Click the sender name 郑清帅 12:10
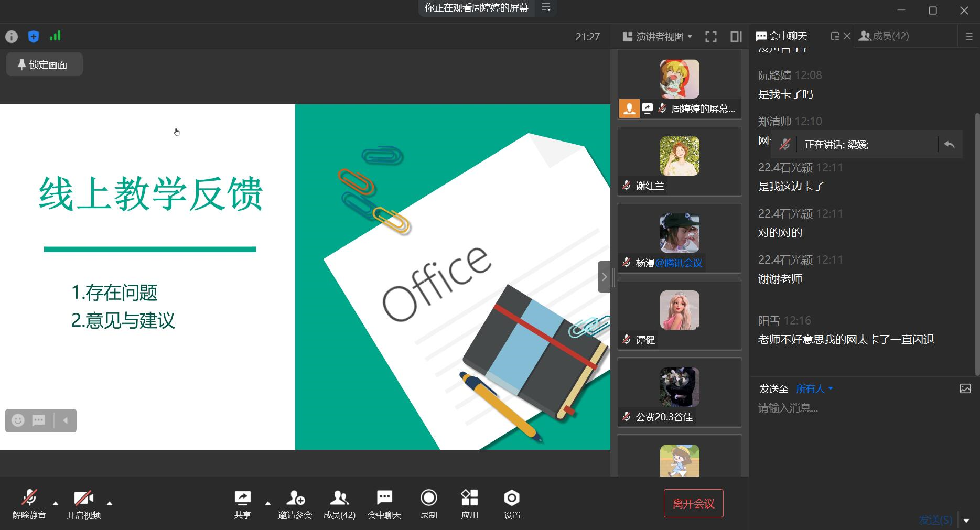The image size is (980, 530). pyautogui.click(x=790, y=122)
